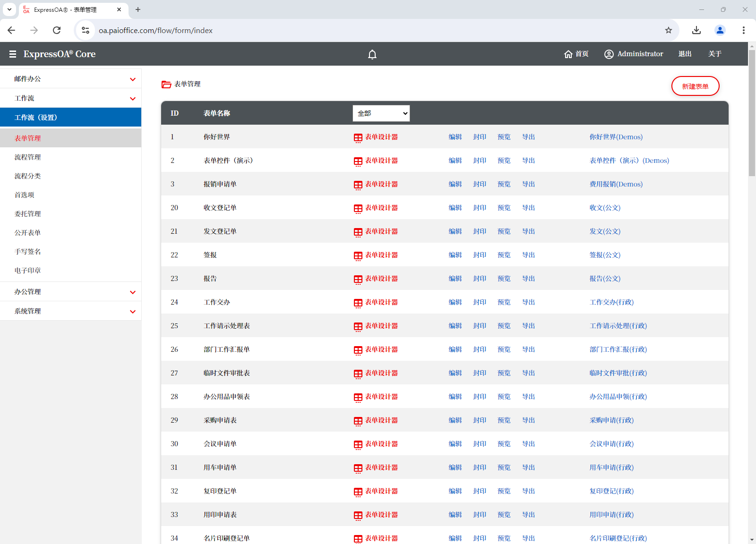Screen dimensions: 756x544
Task: Open form designer icon for 临时文件审批表
Action: coord(358,374)
